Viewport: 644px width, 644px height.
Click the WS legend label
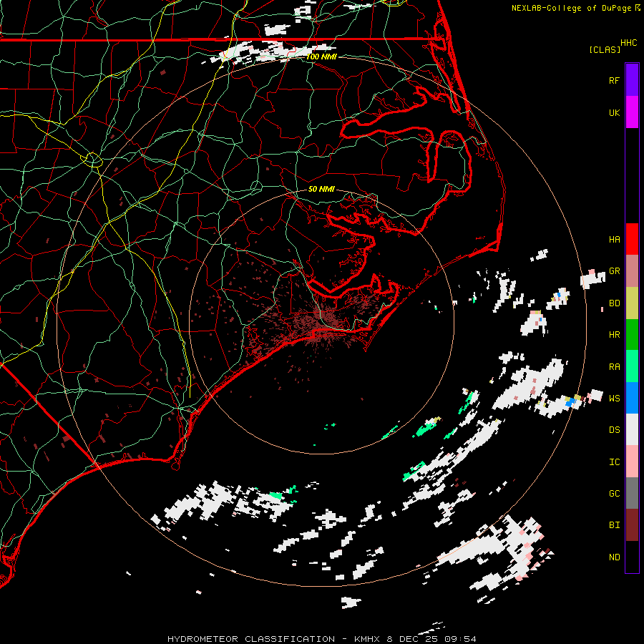click(x=614, y=398)
